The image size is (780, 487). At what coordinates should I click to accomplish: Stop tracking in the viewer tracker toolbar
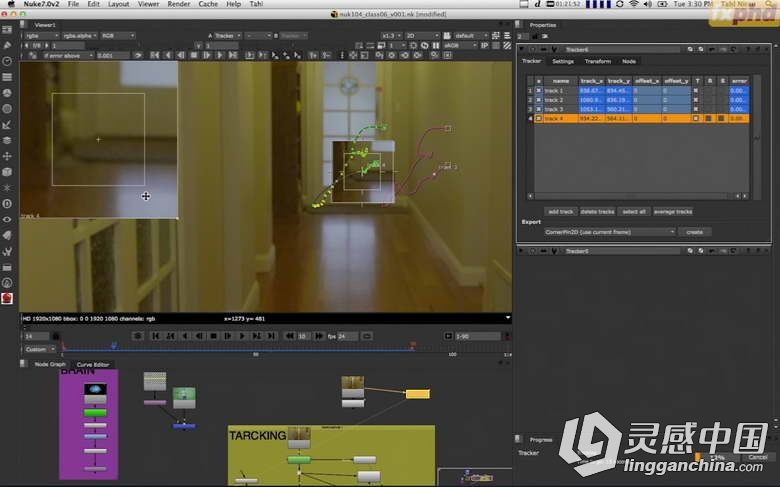coord(194,55)
